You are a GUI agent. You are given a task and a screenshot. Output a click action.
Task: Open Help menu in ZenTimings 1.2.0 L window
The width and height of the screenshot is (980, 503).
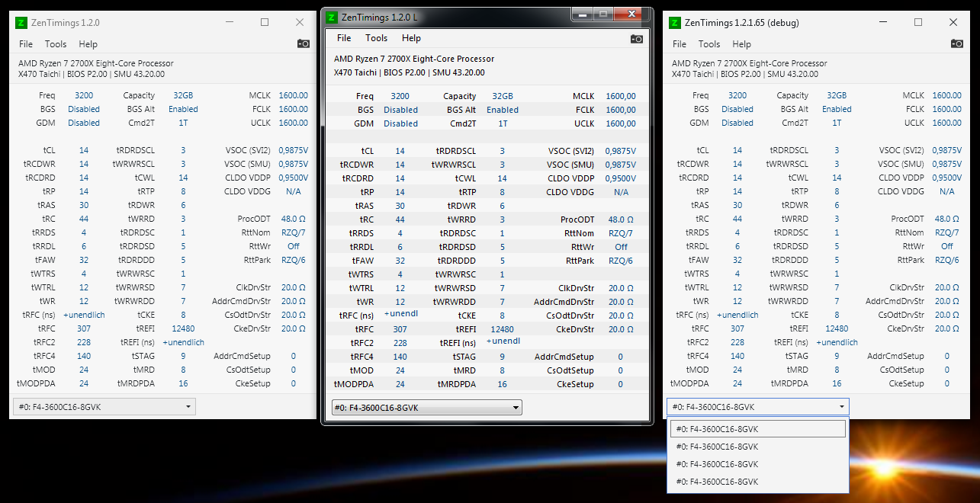(411, 38)
